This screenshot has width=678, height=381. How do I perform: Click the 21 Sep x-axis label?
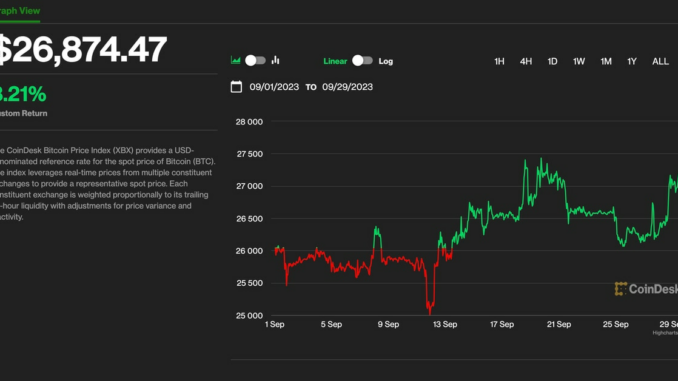559,324
